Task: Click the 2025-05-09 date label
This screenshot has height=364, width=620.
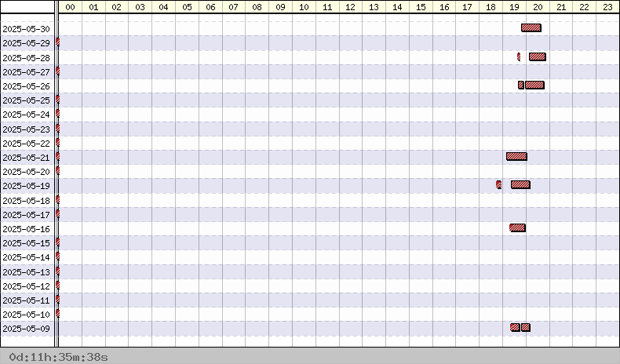Action: tap(27, 329)
